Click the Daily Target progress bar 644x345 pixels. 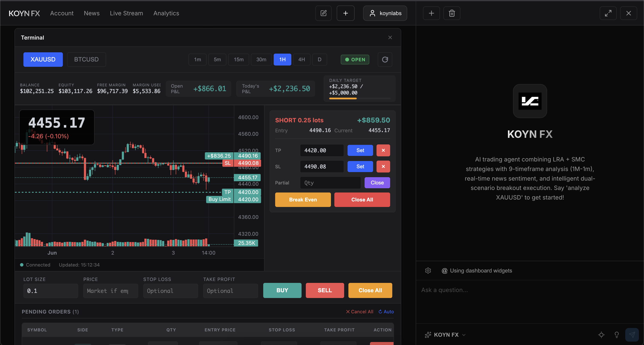point(359,99)
